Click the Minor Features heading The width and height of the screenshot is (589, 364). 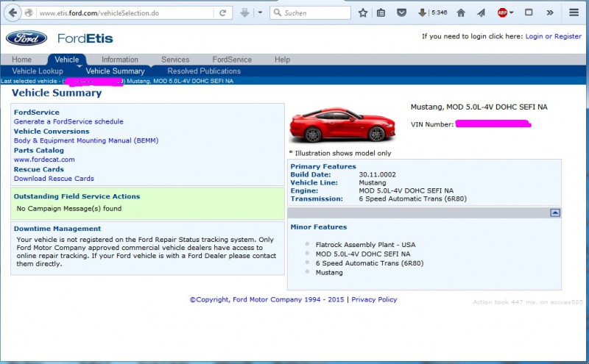click(319, 227)
